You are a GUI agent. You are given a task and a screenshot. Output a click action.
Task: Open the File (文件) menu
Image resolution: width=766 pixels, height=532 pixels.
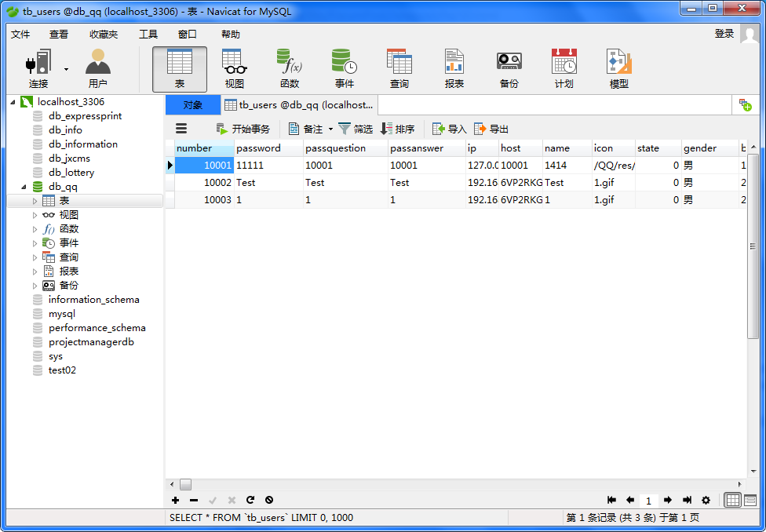pos(20,35)
